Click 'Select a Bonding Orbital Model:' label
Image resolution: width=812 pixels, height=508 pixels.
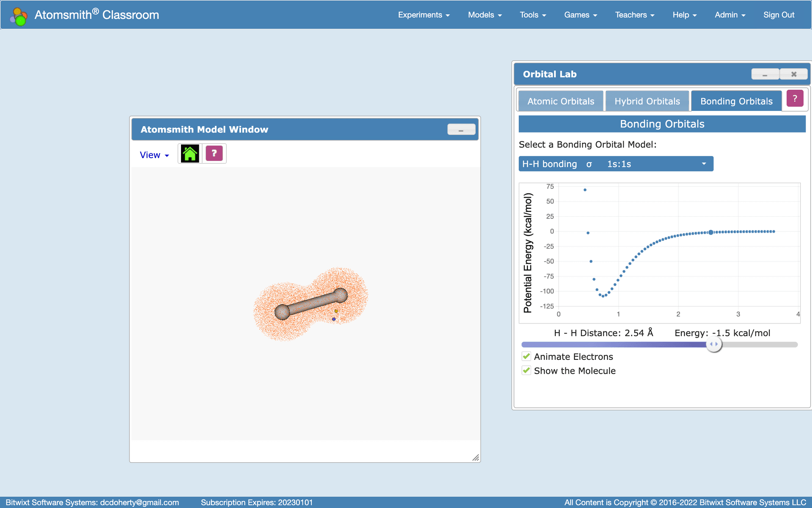click(x=587, y=144)
